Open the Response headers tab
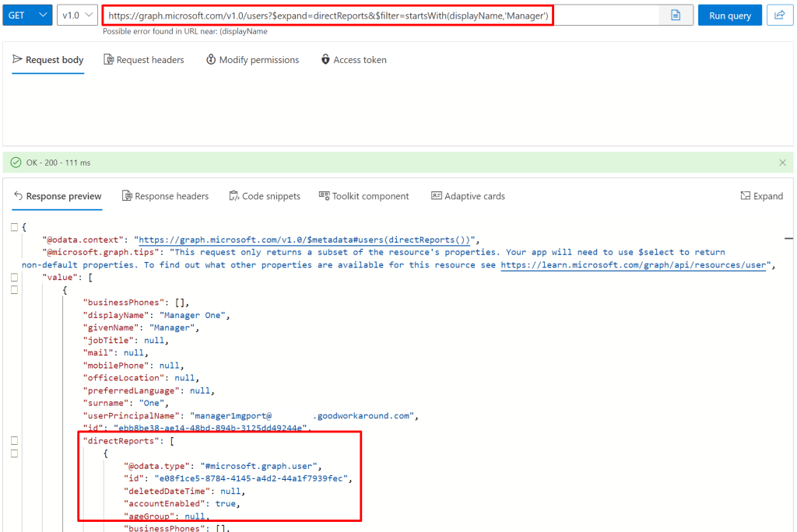The height and width of the screenshot is (532, 797). (x=165, y=196)
